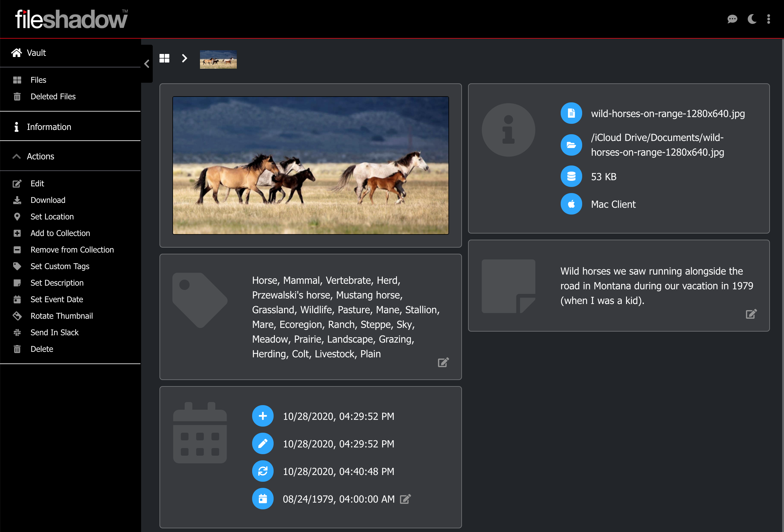The height and width of the screenshot is (532, 784).
Task: Click the grid view breadcrumb icon
Action: pos(164,58)
